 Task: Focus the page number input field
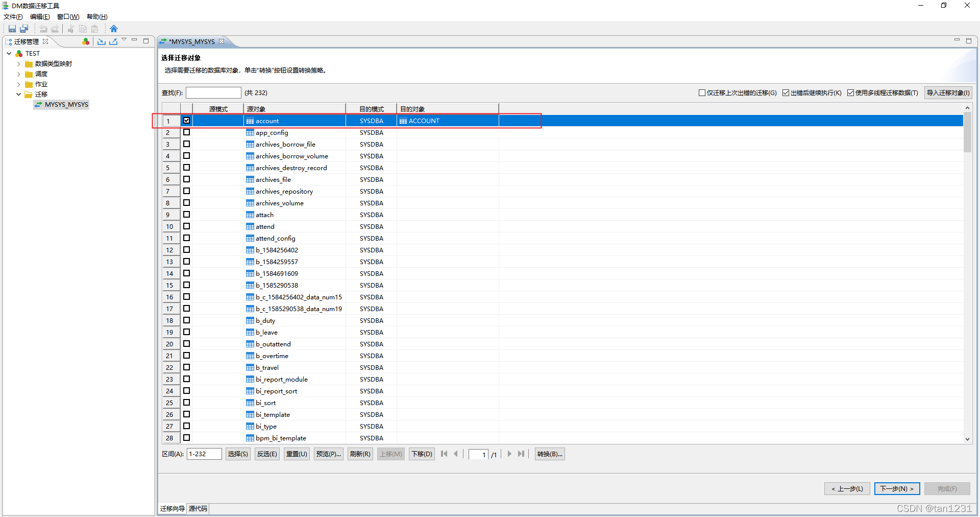(x=478, y=455)
